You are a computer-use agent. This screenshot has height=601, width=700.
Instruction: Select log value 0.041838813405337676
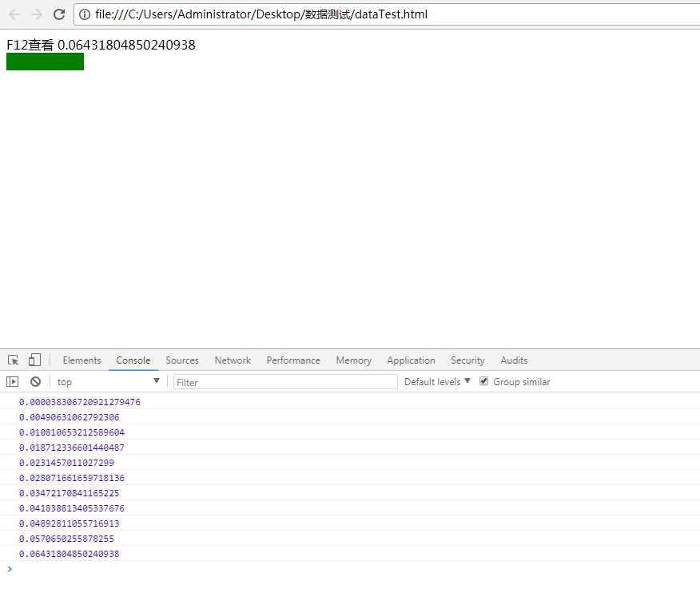(72, 508)
